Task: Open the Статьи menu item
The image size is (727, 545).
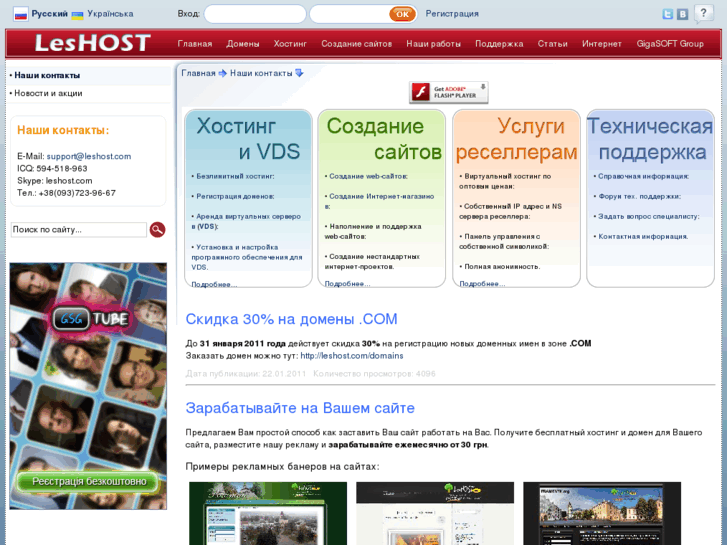Action: coord(553,44)
